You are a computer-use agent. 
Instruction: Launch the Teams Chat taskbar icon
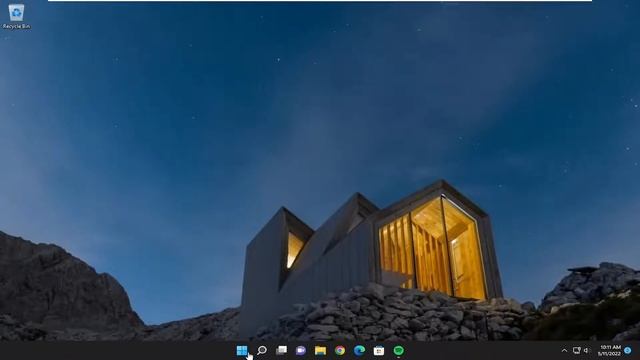pyautogui.click(x=301, y=350)
